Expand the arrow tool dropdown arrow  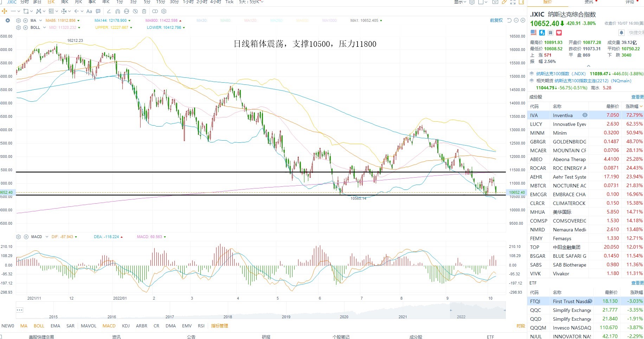pos(82,11)
